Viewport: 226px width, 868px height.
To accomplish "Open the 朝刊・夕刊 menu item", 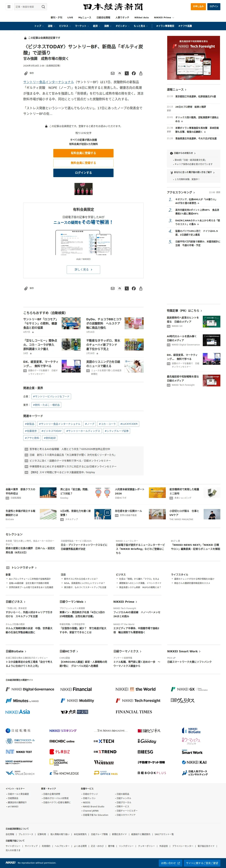I will [x=56, y=18].
